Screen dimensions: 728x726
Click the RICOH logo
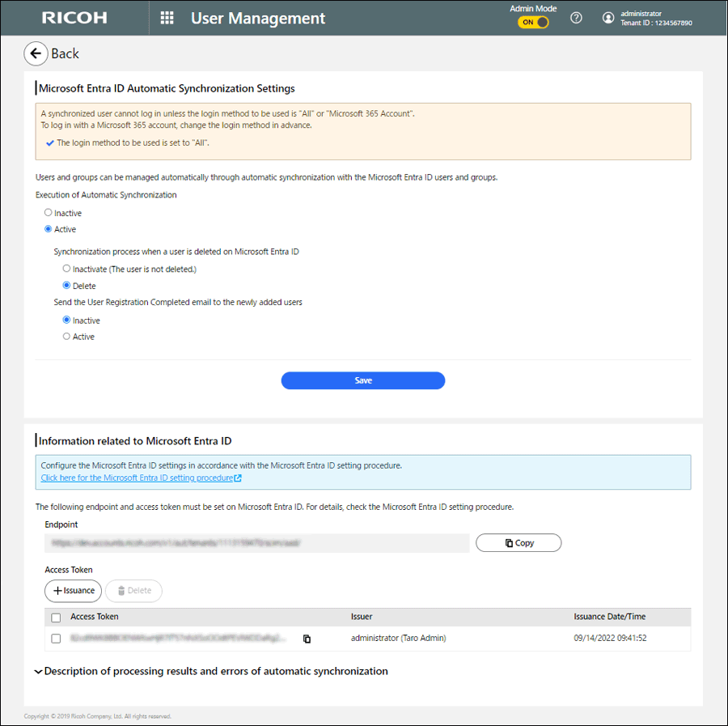point(74,18)
